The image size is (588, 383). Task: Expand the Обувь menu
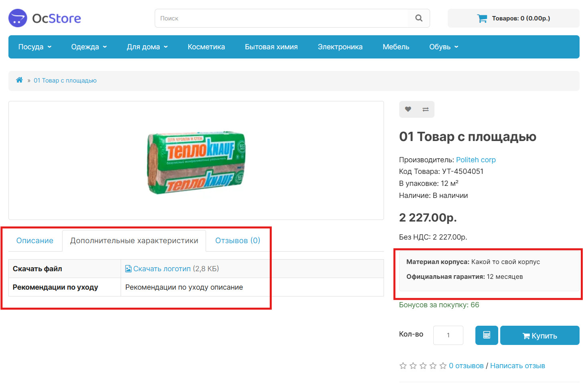click(444, 47)
